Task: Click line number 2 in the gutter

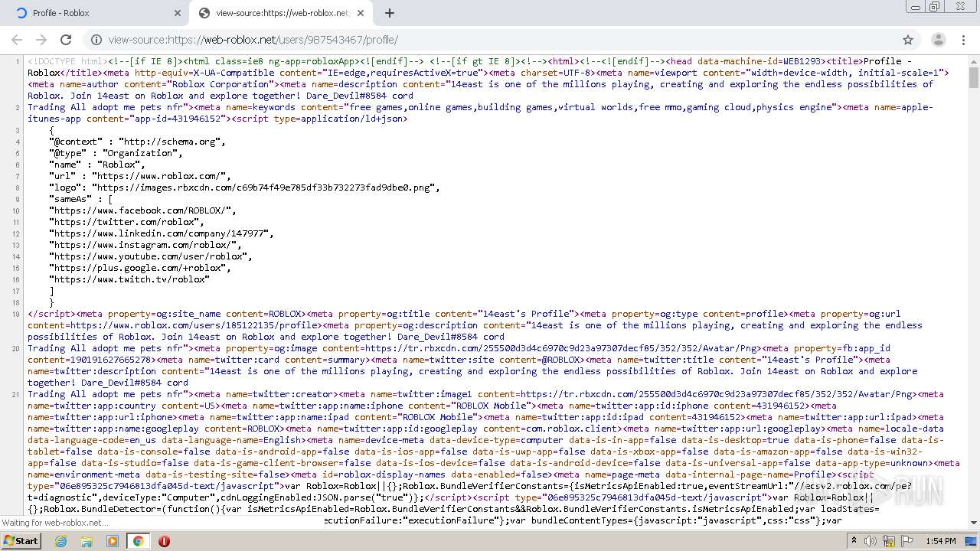Action: [18, 107]
